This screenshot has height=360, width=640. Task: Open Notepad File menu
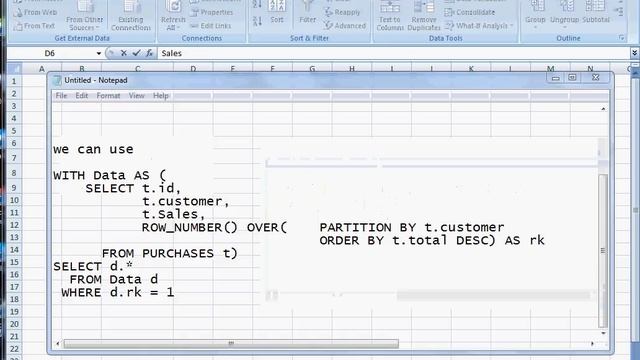click(x=61, y=96)
